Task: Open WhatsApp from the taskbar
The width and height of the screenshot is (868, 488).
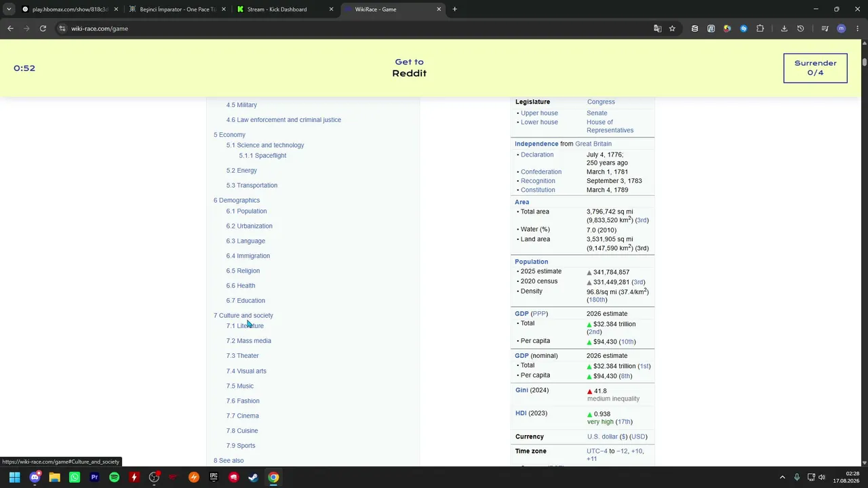Action: point(75,477)
